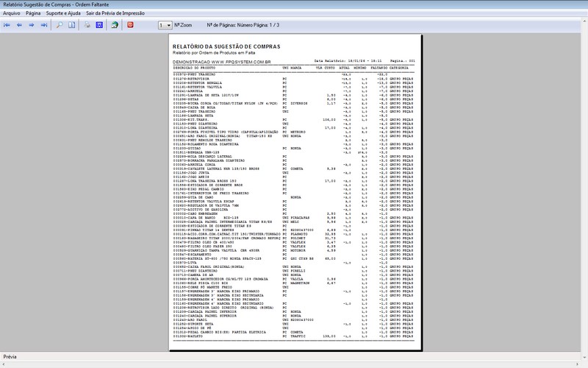Click the Prévia status bar label
The height and width of the screenshot is (368, 588).
coord(10,357)
